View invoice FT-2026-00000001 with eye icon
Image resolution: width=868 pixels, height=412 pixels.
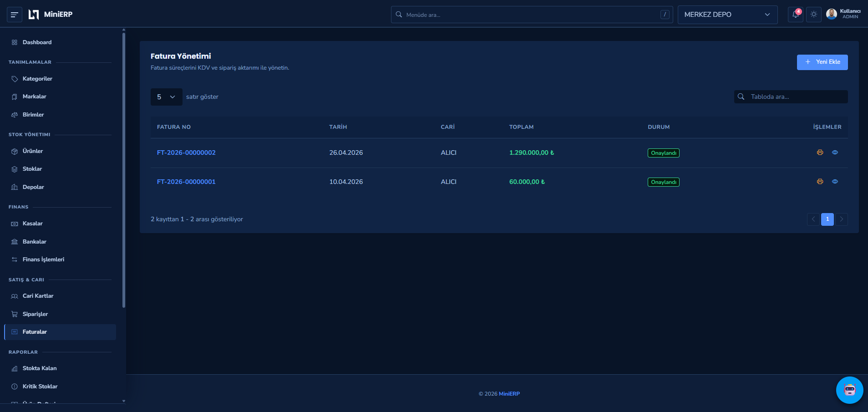835,182
